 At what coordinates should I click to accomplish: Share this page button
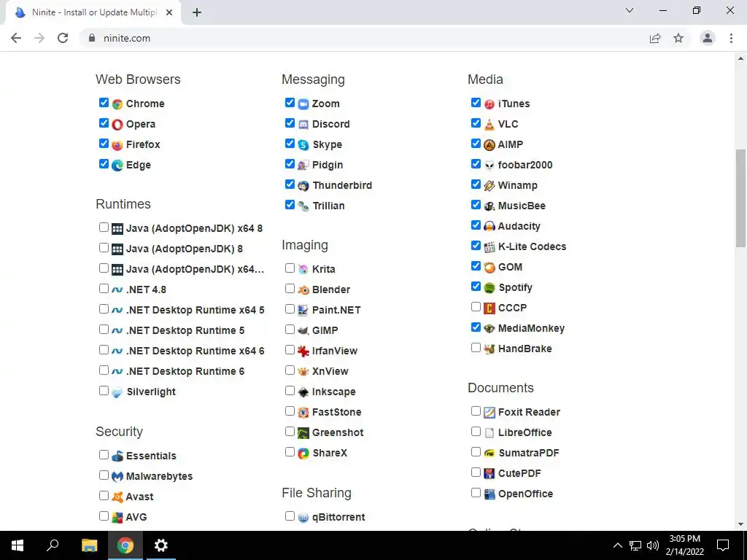655,38
